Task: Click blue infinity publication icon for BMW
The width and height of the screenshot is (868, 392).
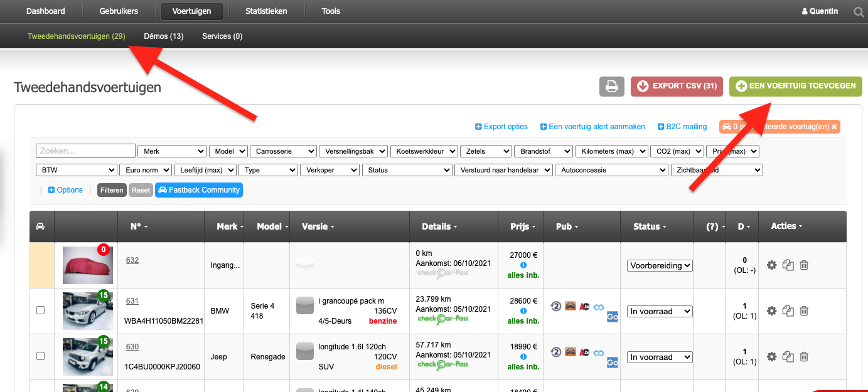Action: coord(599,307)
